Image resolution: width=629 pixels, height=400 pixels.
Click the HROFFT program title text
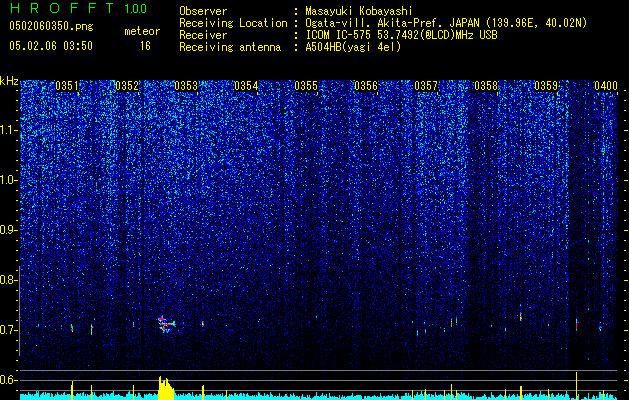click(63, 8)
